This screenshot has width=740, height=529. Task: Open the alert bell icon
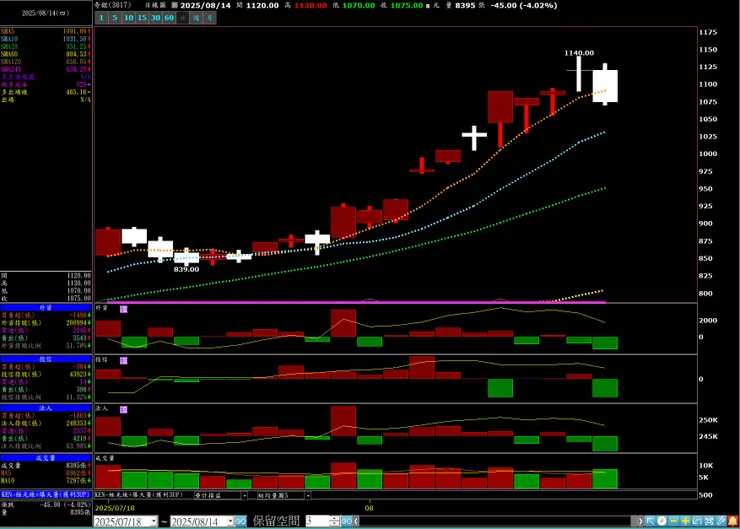pyautogui.click(x=733, y=521)
